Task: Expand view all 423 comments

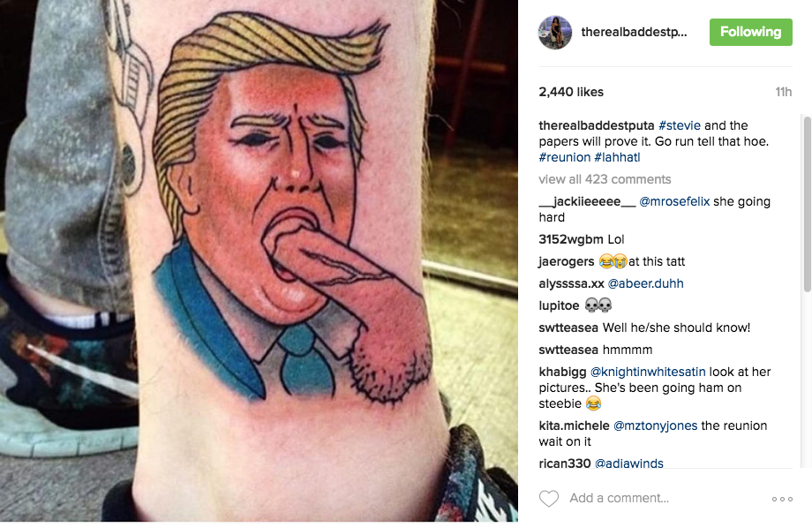Action: point(605,179)
